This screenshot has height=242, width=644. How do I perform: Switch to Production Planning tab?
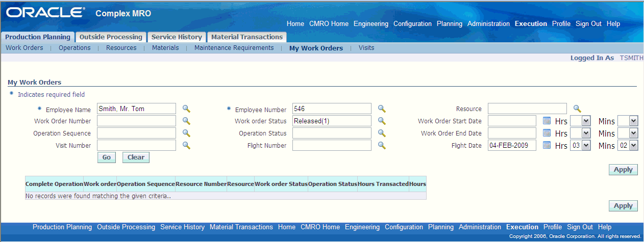point(38,37)
